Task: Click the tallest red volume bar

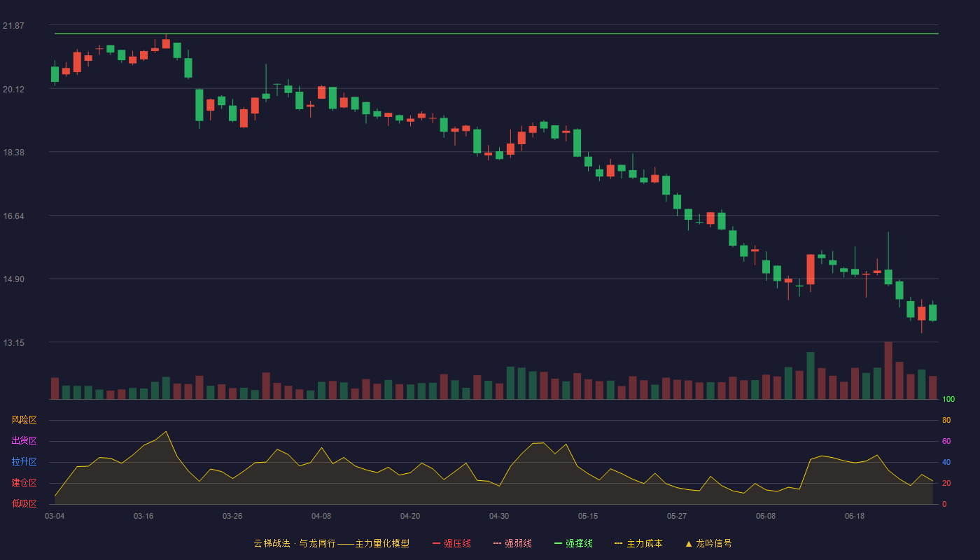Action: point(888,370)
